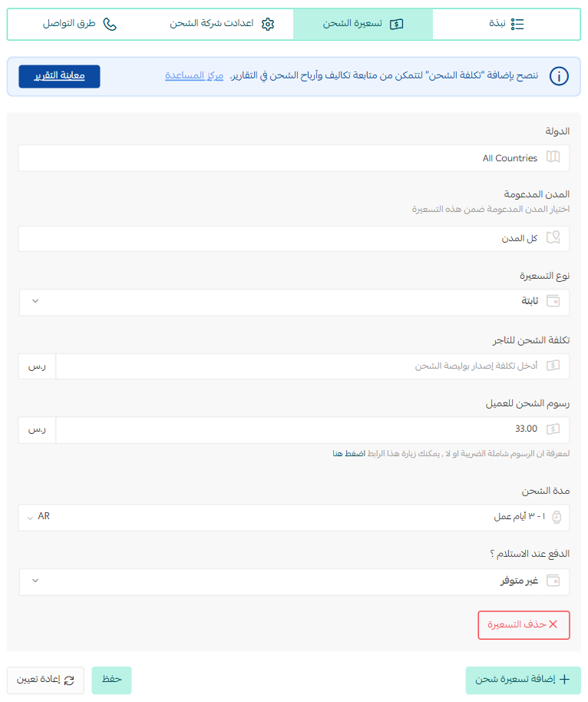Click the wallet icon in cash-on-delivery field
The height and width of the screenshot is (702, 588).
click(553, 581)
